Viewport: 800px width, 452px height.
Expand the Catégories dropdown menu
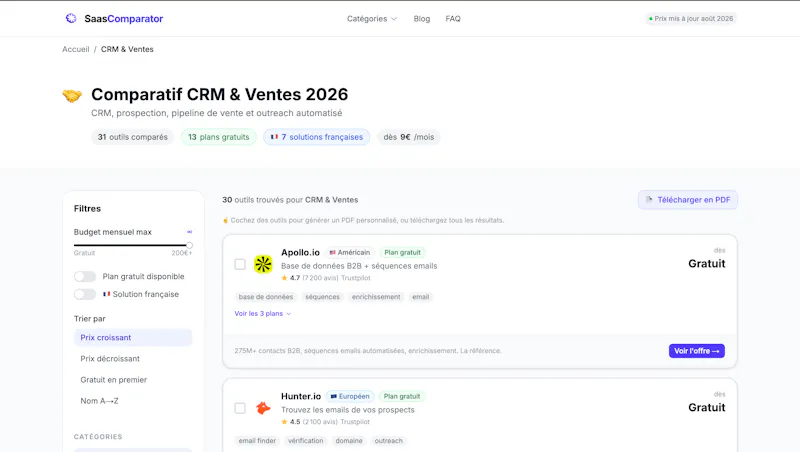pyautogui.click(x=371, y=19)
